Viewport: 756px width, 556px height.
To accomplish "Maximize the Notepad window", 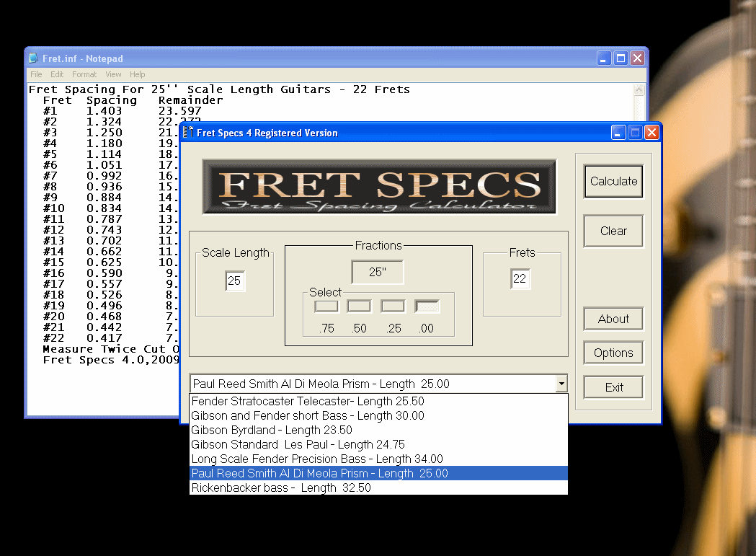I will pyautogui.click(x=621, y=58).
